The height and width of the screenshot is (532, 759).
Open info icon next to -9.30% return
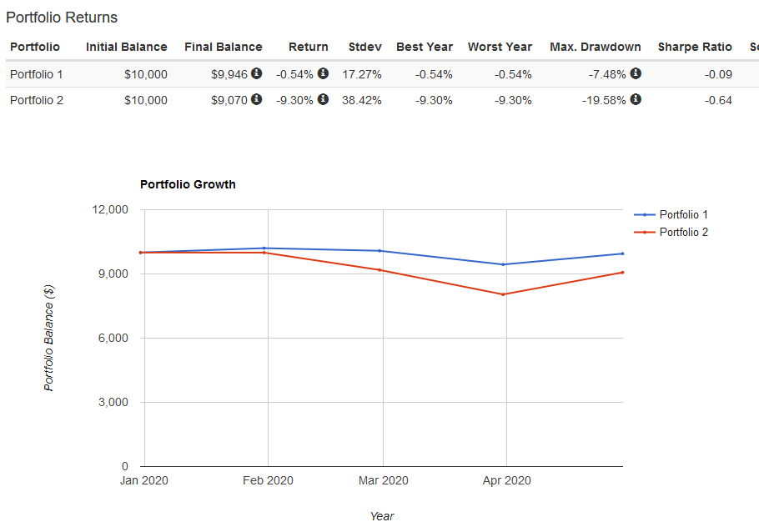coord(323,100)
